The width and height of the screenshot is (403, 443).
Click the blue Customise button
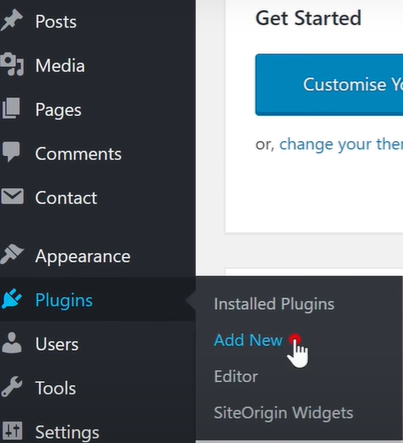click(x=329, y=85)
